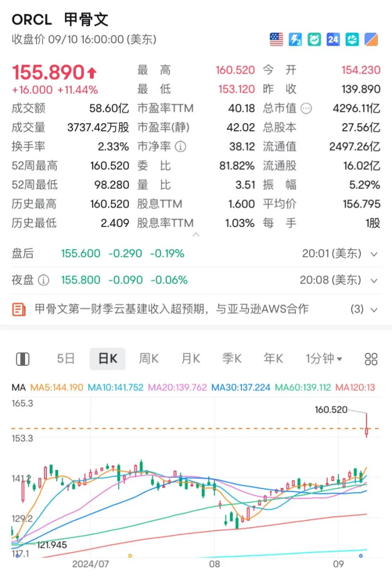
Task: Tap the green alarm clock icon
Action: click(x=314, y=39)
